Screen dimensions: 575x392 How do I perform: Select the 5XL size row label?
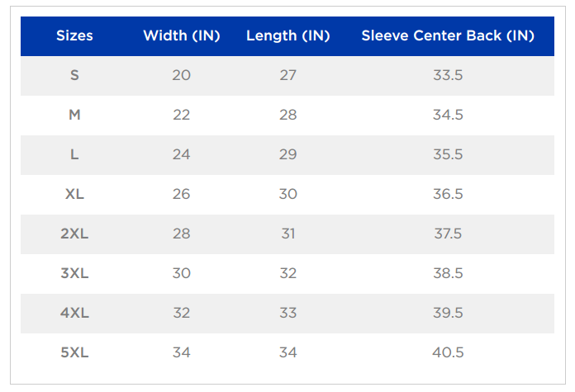point(74,352)
